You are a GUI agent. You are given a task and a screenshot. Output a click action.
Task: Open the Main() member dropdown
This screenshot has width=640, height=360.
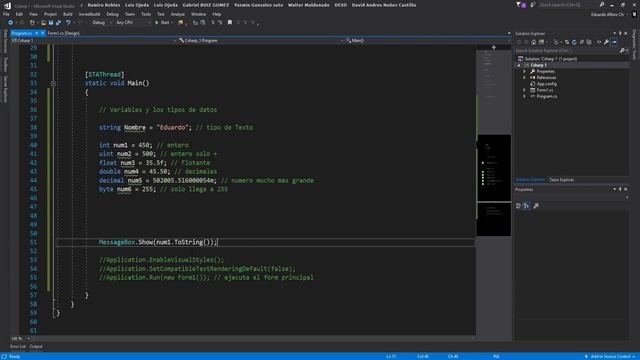coord(428,40)
